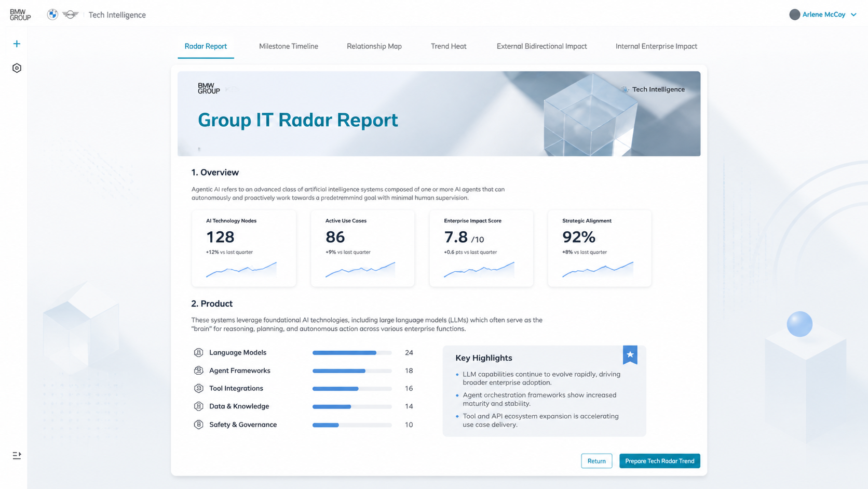868x489 pixels.
Task: Click Tech Intelligence title in header
Action: pos(117,15)
